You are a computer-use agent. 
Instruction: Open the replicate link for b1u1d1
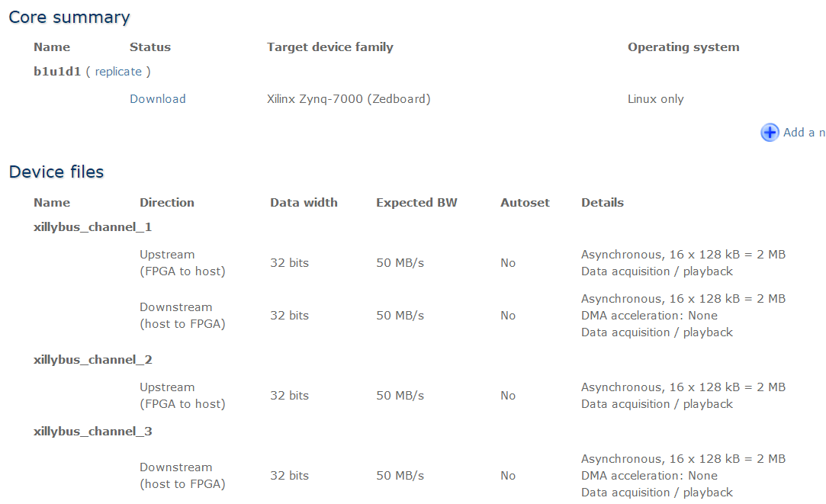[x=118, y=72]
